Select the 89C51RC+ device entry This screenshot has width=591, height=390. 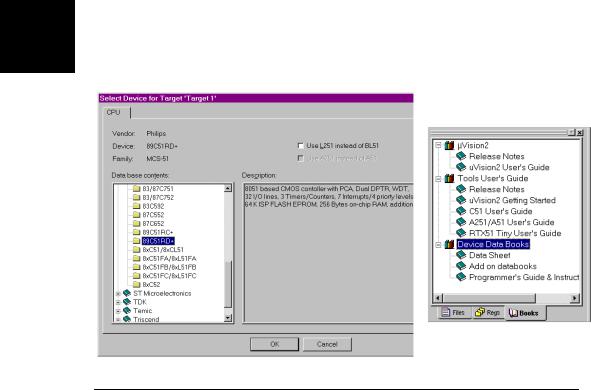tap(158, 232)
